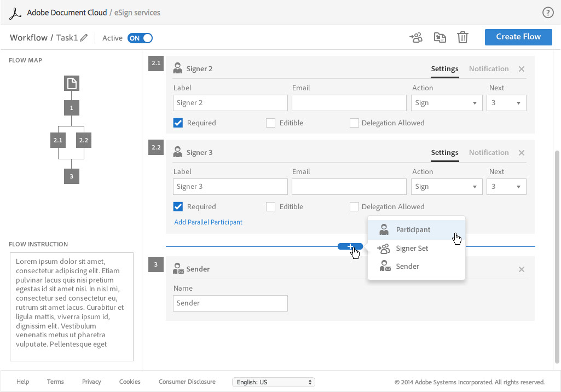Click the blue plus add-step button

point(350,246)
